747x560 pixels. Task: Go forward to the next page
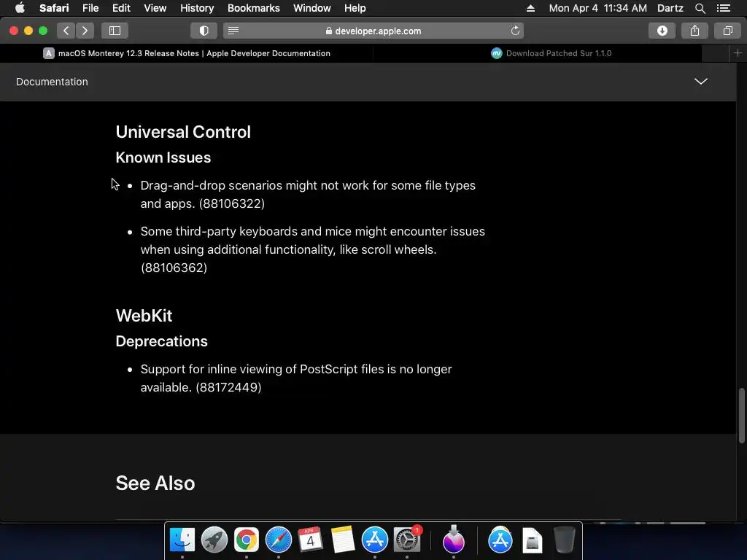[85, 31]
